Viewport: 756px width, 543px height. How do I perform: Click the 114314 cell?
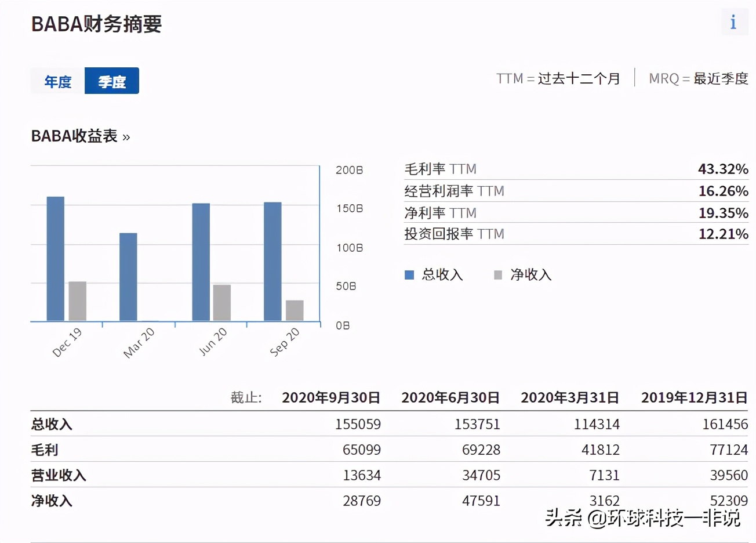pyautogui.click(x=597, y=424)
